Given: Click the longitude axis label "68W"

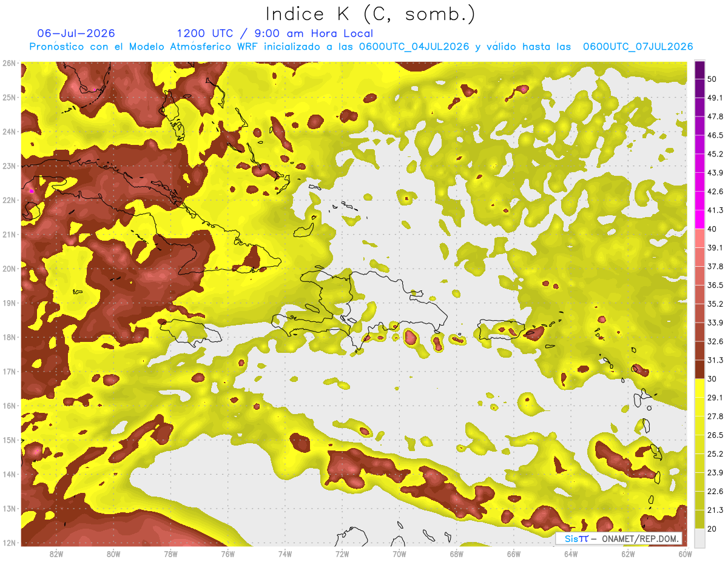Looking at the screenshot, I should pos(456,554).
